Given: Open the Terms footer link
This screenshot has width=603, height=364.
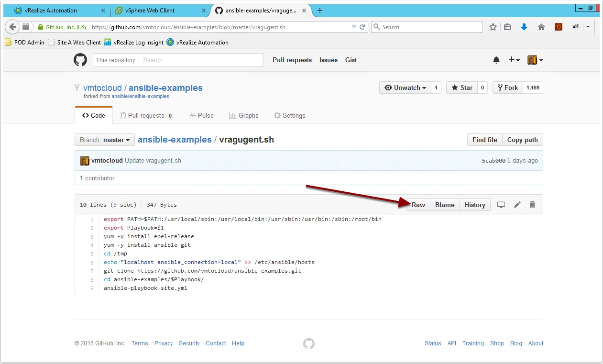Looking at the screenshot, I should [x=140, y=343].
